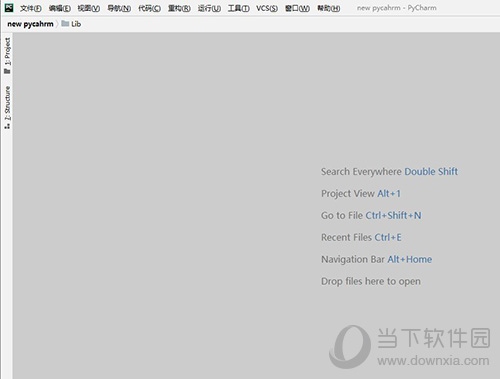500x379 pixels.
Task: Click the 'Project View Alt+1' hint
Action: (x=361, y=194)
